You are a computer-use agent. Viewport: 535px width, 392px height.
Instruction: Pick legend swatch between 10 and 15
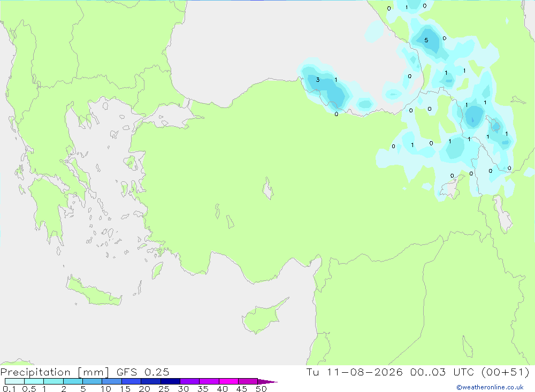(x=112, y=381)
